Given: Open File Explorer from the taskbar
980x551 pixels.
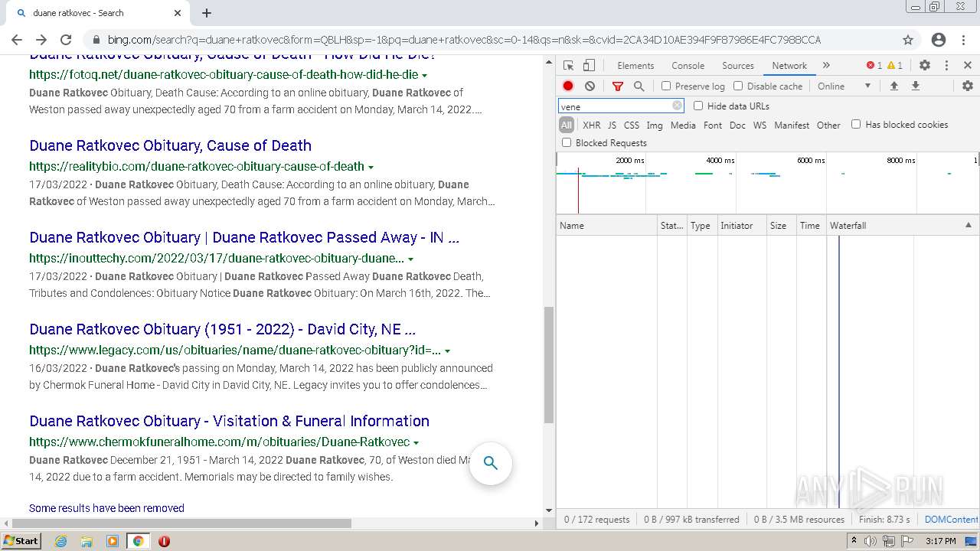Looking at the screenshot, I should pyautogui.click(x=87, y=541).
